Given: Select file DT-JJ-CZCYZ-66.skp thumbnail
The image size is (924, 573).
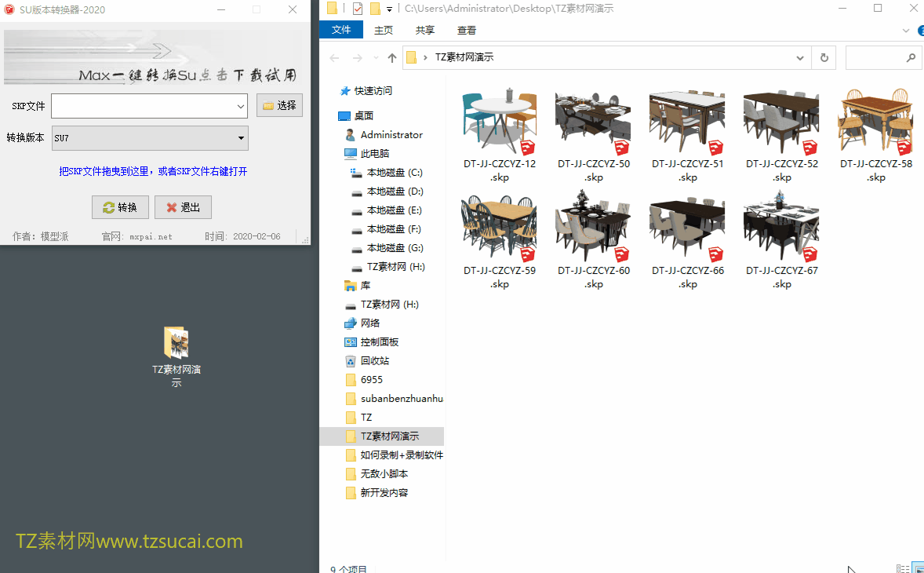Looking at the screenshot, I should [x=687, y=228].
